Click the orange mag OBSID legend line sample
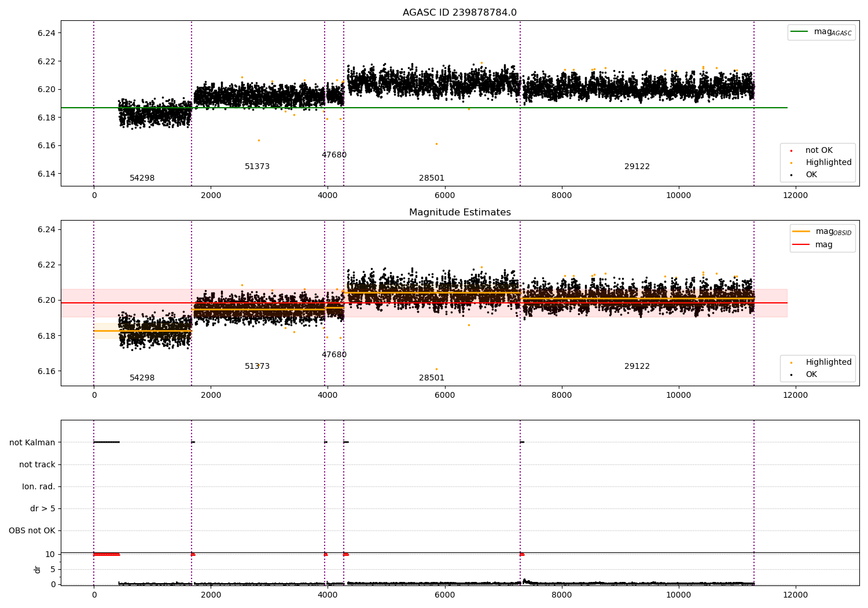868x608 pixels. [801, 232]
